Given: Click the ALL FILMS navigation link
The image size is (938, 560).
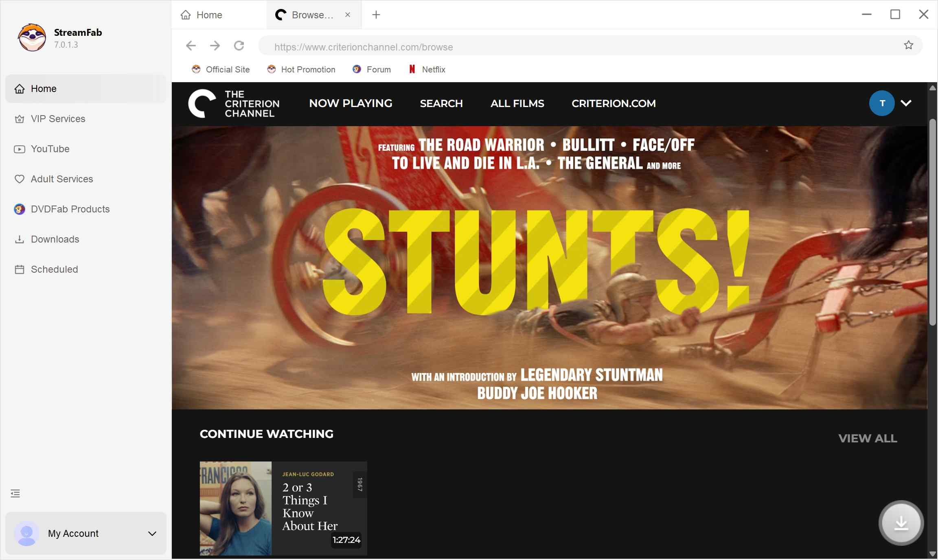Looking at the screenshot, I should click(517, 104).
